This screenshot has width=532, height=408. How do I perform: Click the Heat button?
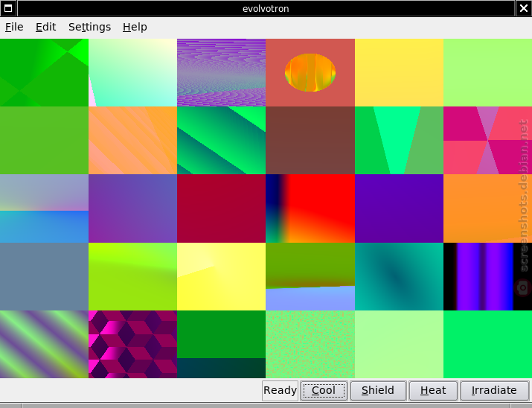coord(433,390)
